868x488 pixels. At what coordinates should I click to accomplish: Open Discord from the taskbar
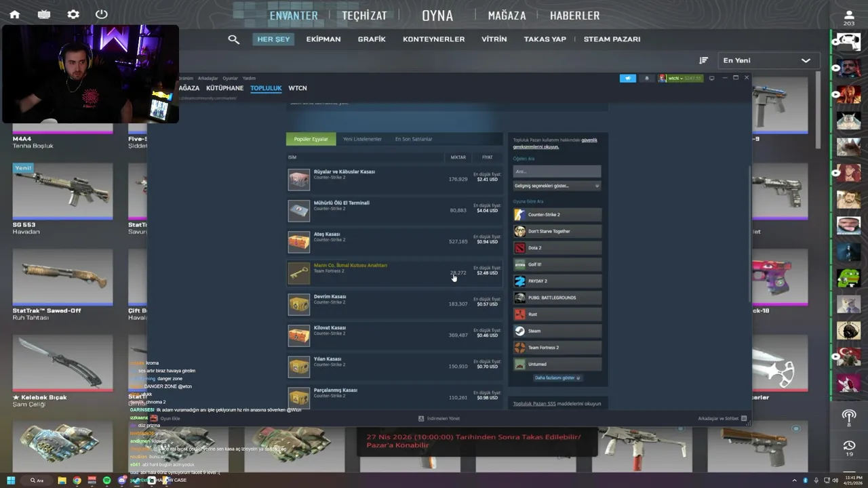click(x=122, y=481)
